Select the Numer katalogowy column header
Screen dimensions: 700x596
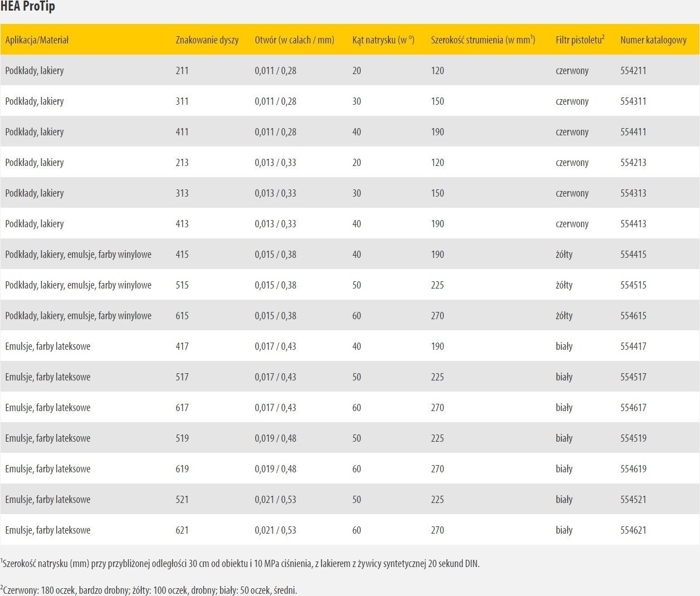[653, 40]
